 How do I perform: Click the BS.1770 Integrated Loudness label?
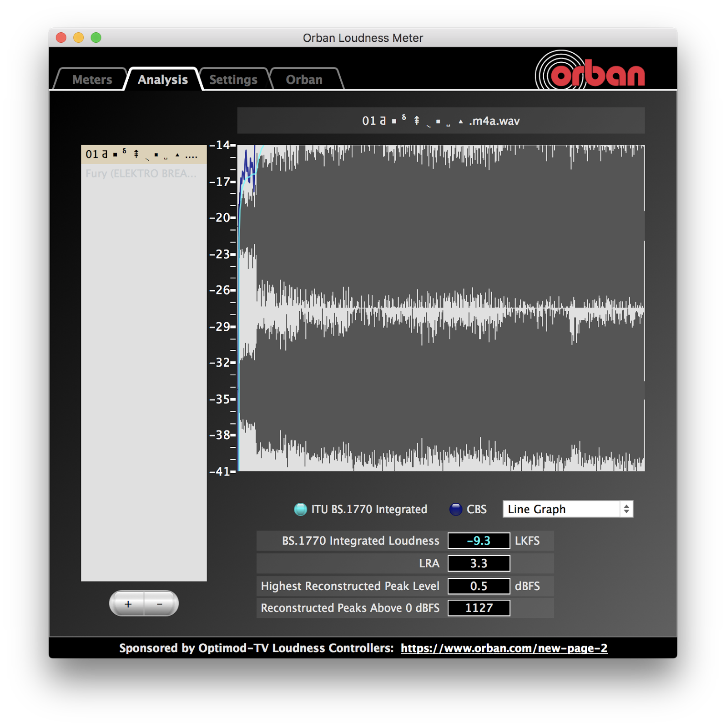tap(361, 541)
